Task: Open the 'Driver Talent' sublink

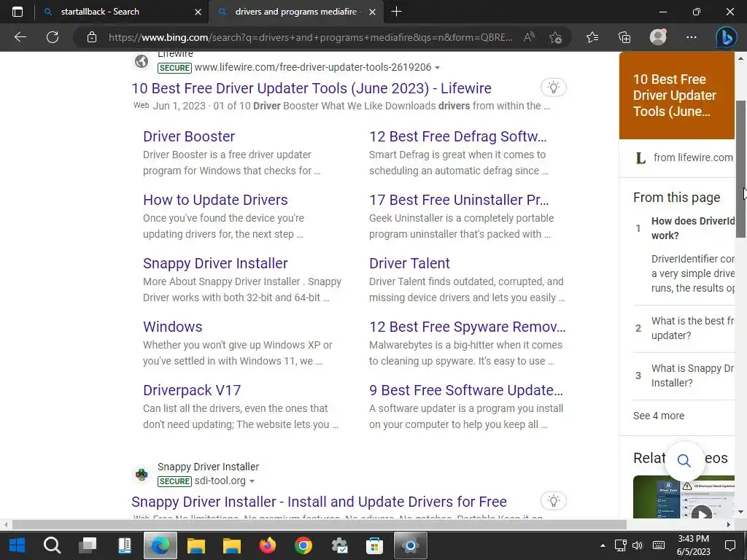Action: (409, 262)
